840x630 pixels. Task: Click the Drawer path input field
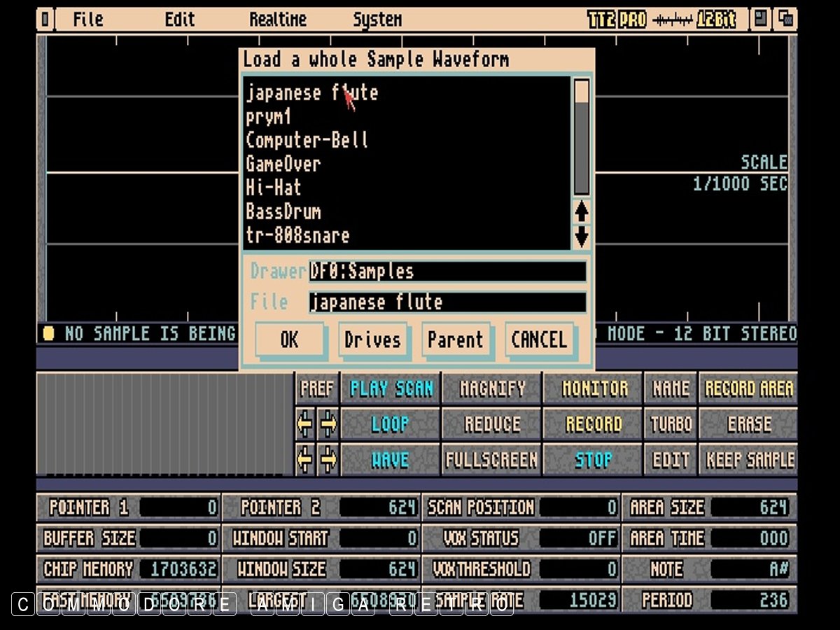pyautogui.click(x=447, y=272)
